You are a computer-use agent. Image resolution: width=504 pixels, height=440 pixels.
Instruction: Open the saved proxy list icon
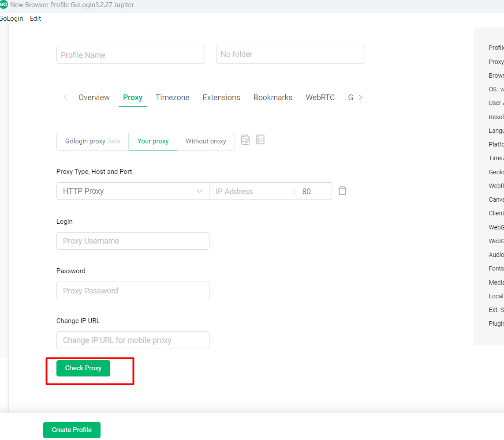(260, 140)
